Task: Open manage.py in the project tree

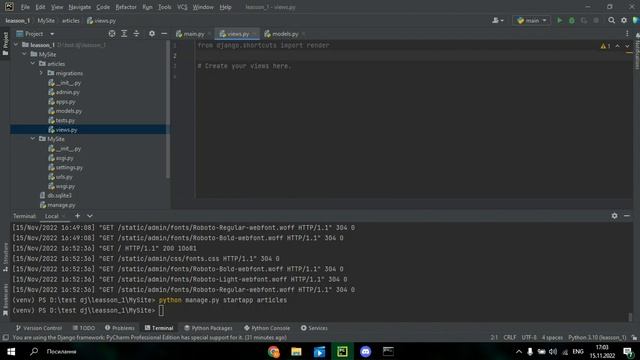Action: (61, 205)
